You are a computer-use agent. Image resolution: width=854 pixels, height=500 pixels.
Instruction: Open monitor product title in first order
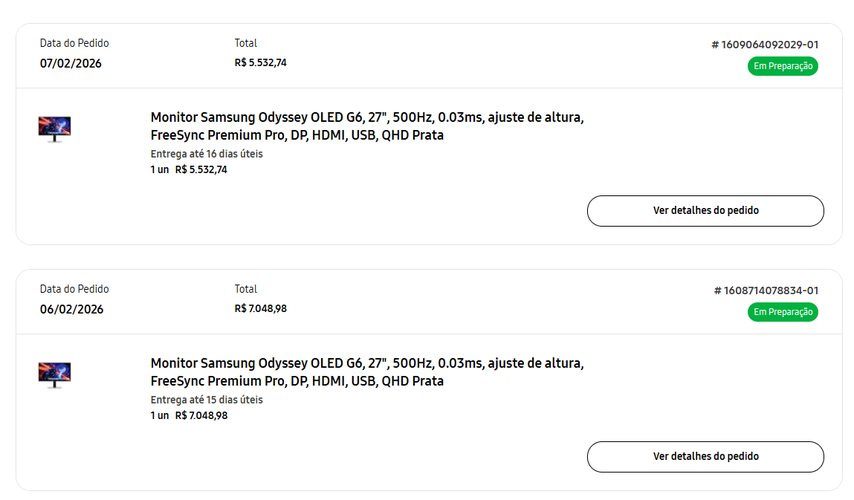coord(367,126)
